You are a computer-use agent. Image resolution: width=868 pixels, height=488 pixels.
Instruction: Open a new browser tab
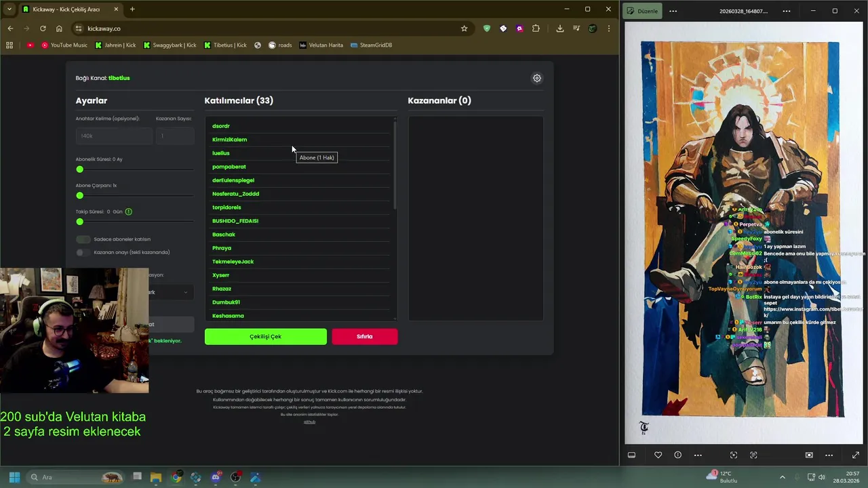(x=132, y=9)
